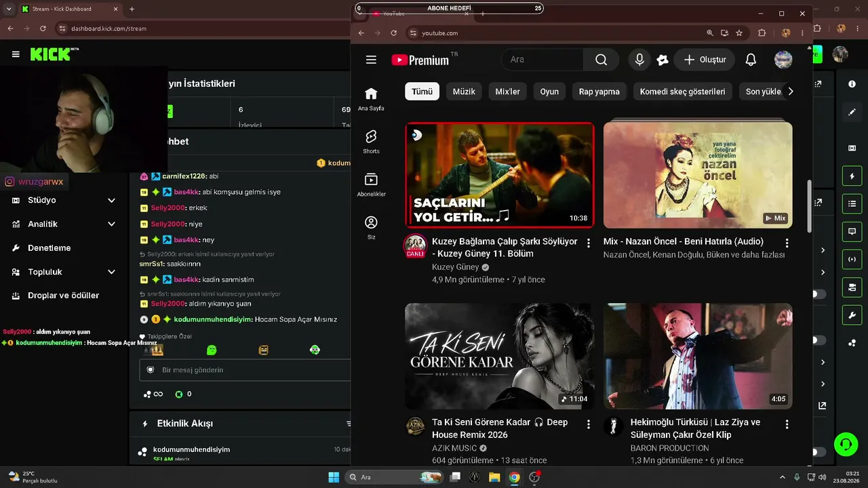
Task: Select the Müzik filter chip
Action: [464, 91]
